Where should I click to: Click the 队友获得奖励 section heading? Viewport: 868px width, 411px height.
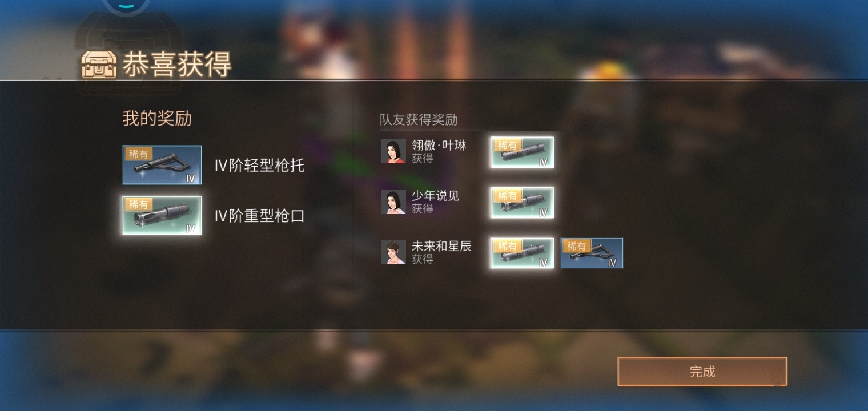point(419,120)
